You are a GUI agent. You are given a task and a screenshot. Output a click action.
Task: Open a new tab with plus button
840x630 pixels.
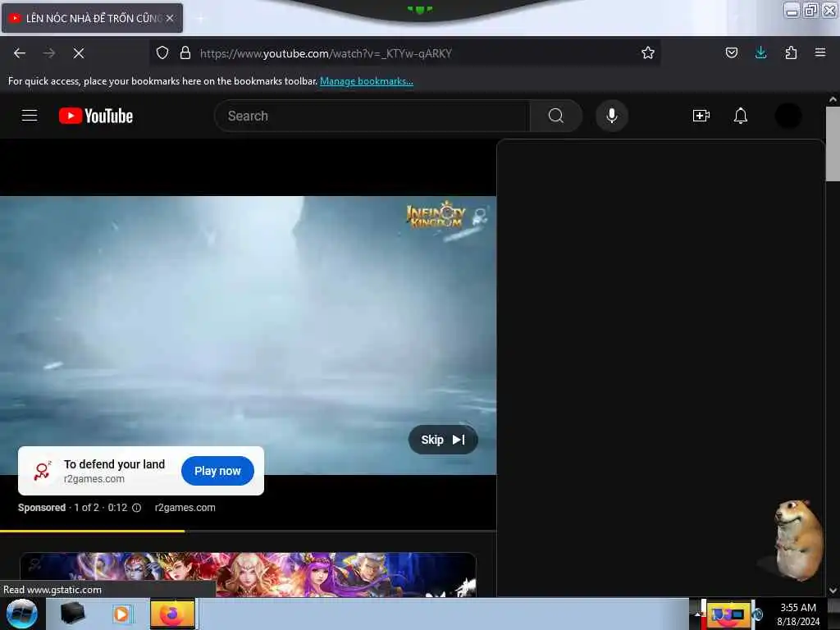pos(200,19)
